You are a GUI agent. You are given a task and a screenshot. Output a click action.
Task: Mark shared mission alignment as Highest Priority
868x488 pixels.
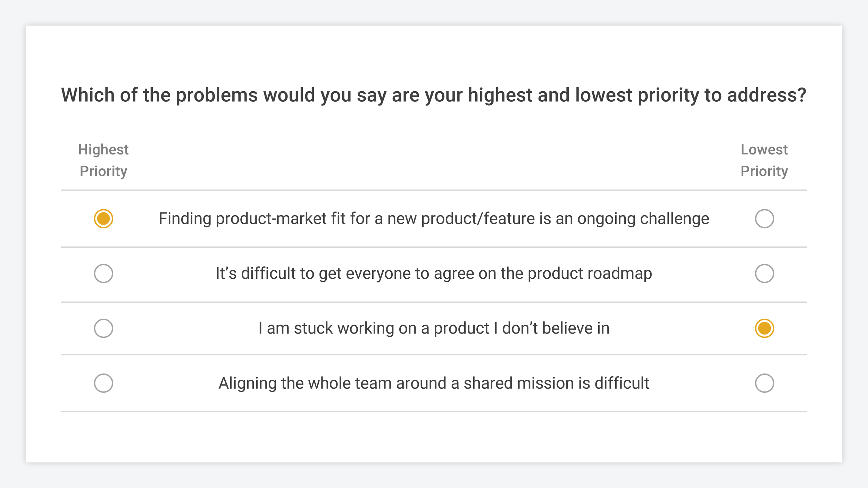[x=103, y=383]
